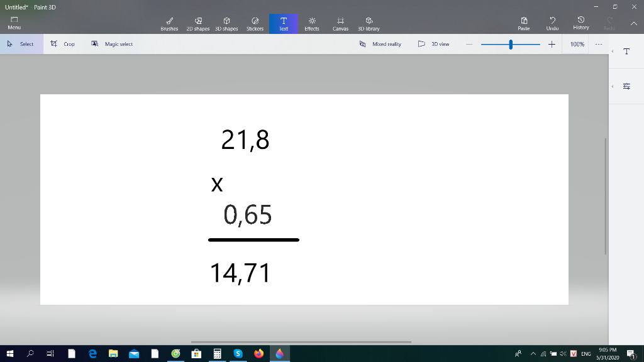This screenshot has height=362, width=644.
Task: Open the notification center
Action: click(631, 354)
